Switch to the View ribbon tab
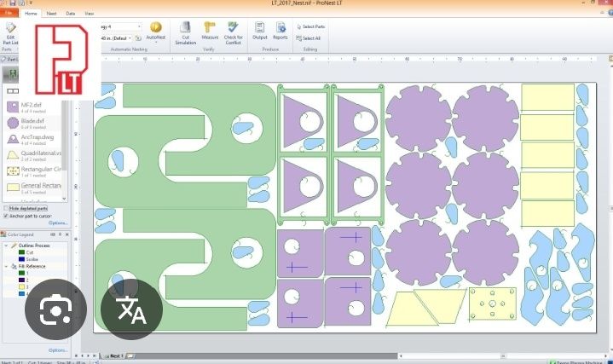613x364 pixels. coord(90,14)
